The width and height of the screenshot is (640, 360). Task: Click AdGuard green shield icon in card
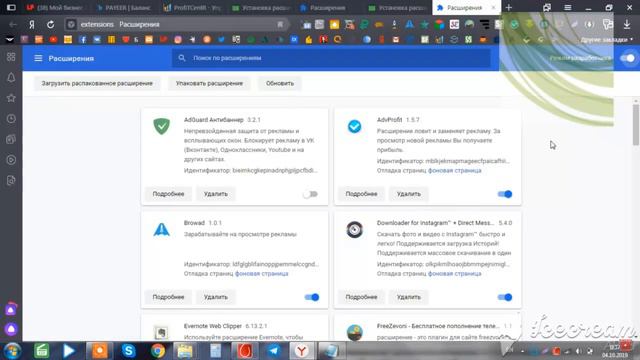click(x=162, y=126)
